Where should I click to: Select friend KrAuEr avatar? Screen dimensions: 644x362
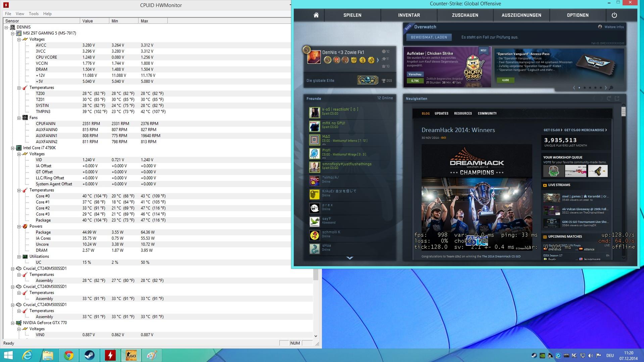pos(314,194)
